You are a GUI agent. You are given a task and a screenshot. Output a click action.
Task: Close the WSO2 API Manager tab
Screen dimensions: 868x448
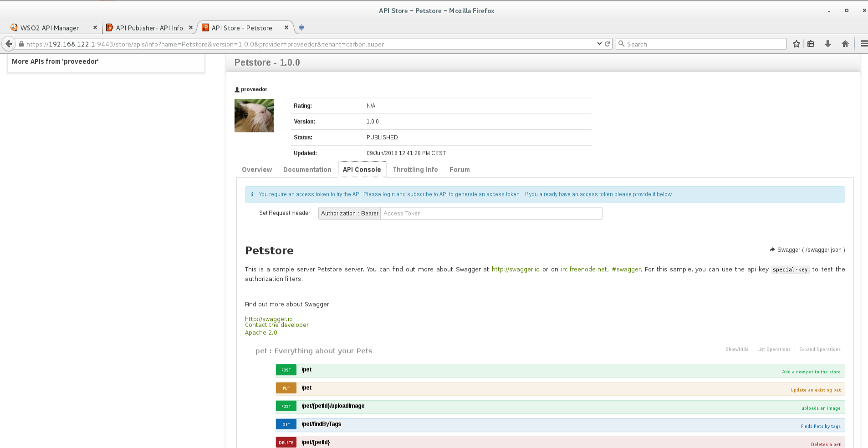(95, 27)
